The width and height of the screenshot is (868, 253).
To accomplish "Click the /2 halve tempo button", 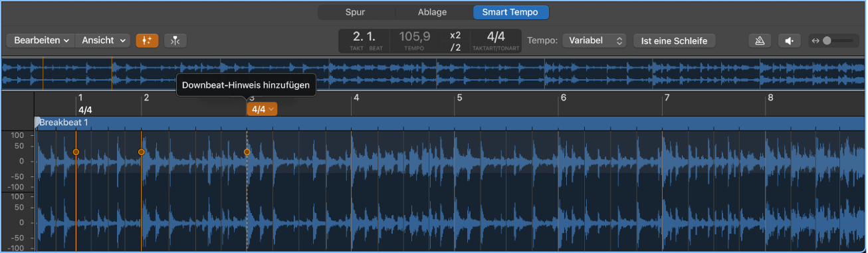I will [455, 47].
